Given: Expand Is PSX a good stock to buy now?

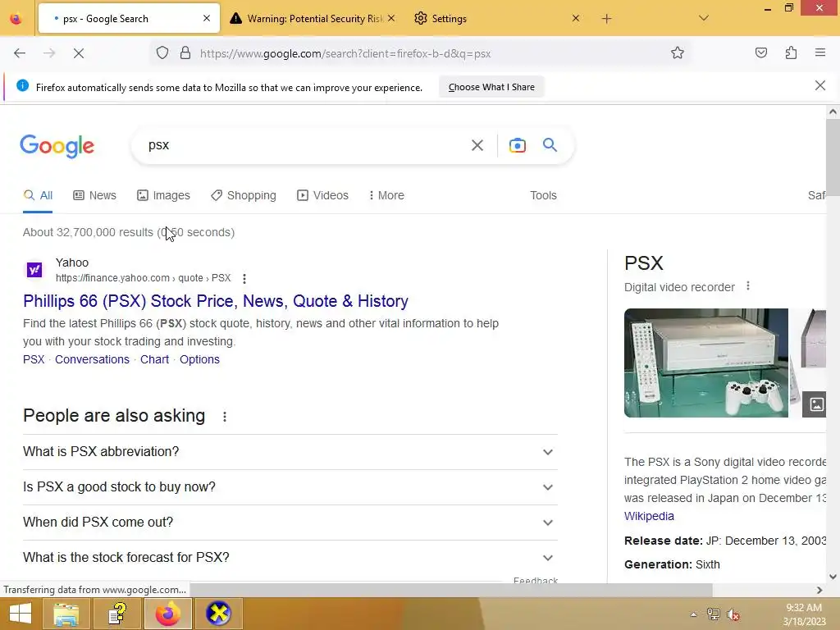Looking at the screenshot, I should [290, 487].
